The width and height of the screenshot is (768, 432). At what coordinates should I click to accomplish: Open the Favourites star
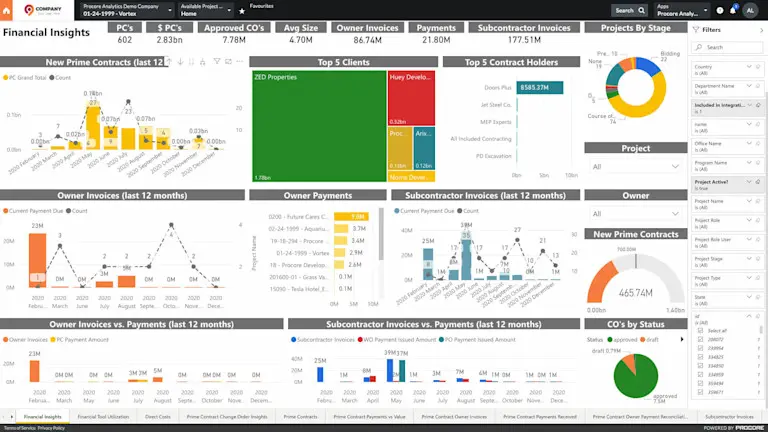coord(242,11)
